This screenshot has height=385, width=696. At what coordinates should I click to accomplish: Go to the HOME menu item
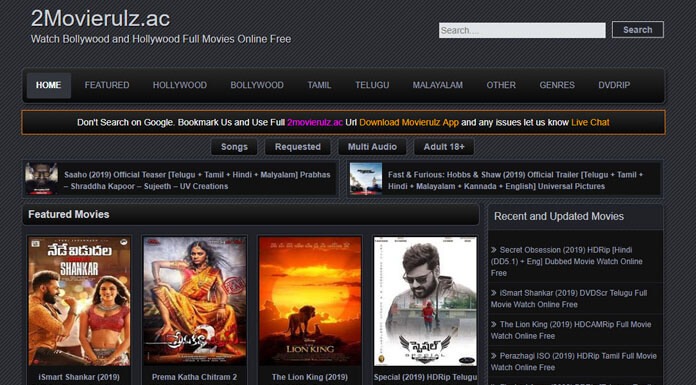(x=48, y=85)
